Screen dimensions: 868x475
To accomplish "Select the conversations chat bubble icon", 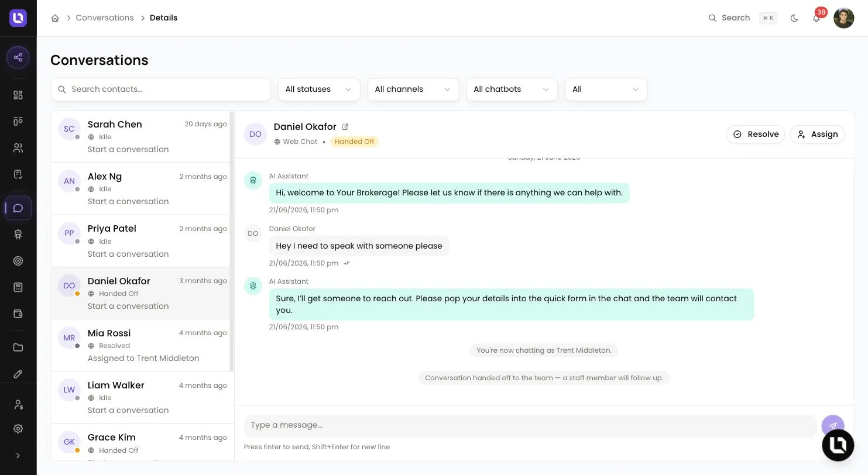I will 18,208.
